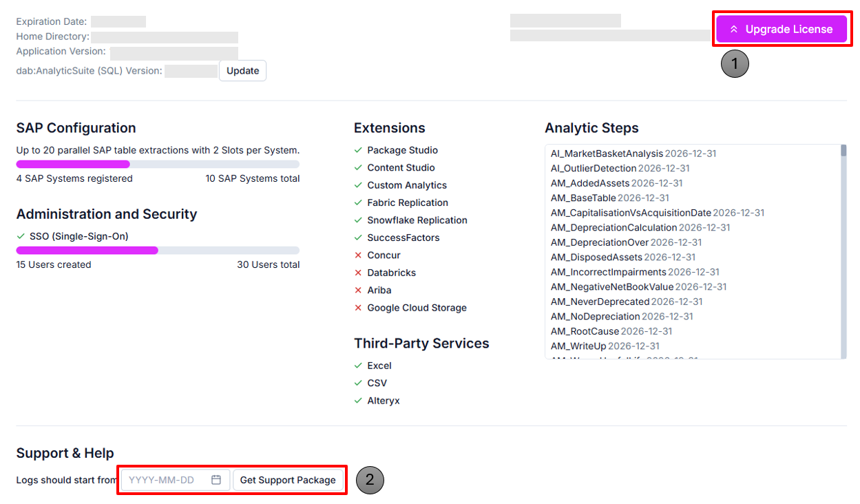Image resolution: width=860 pixels, height=504 pixels.
Task: Select AM_RootCause entry in the list
Action: click(x=585, y=331)
